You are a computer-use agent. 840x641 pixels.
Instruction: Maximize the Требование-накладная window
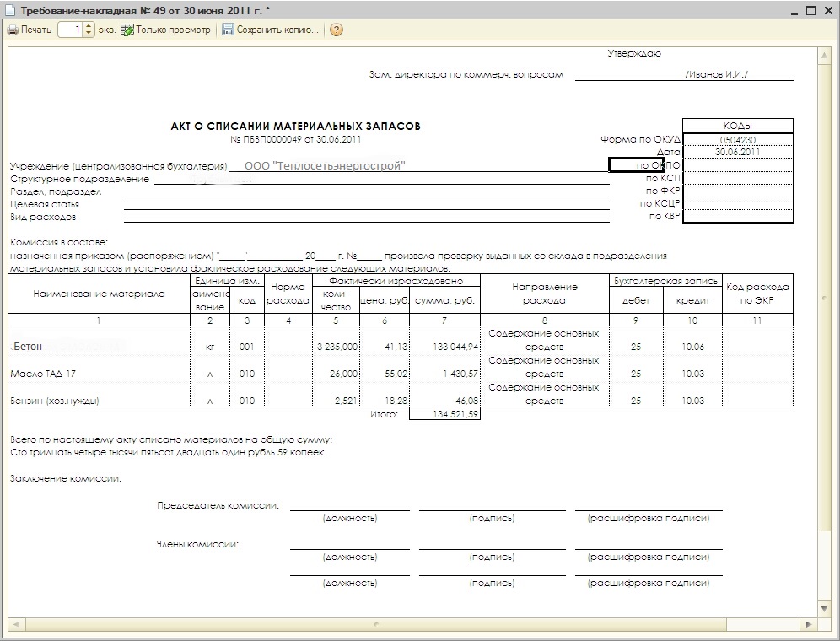click(x=810, y=10)
